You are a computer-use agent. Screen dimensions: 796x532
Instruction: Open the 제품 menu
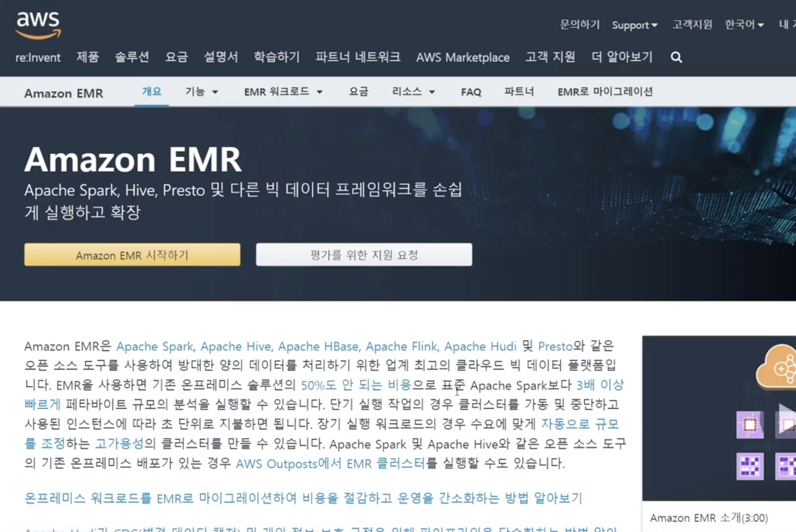(87, 57)
